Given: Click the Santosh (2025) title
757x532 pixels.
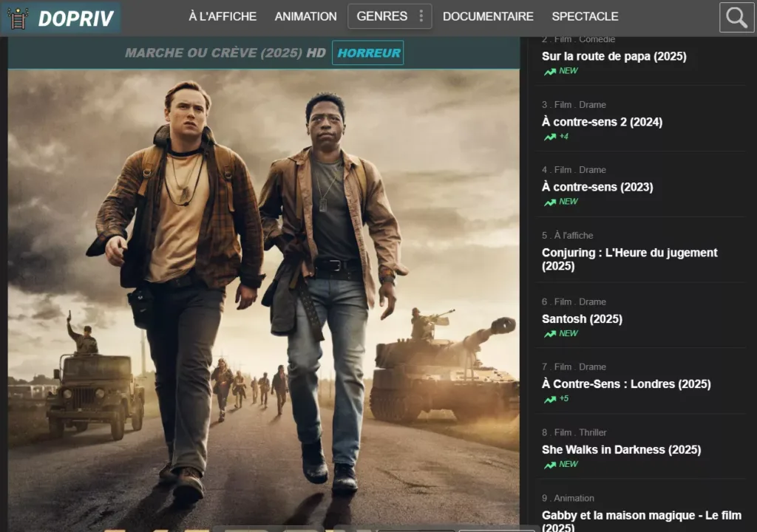Looking at the screenshot, I should coord(582,319).
